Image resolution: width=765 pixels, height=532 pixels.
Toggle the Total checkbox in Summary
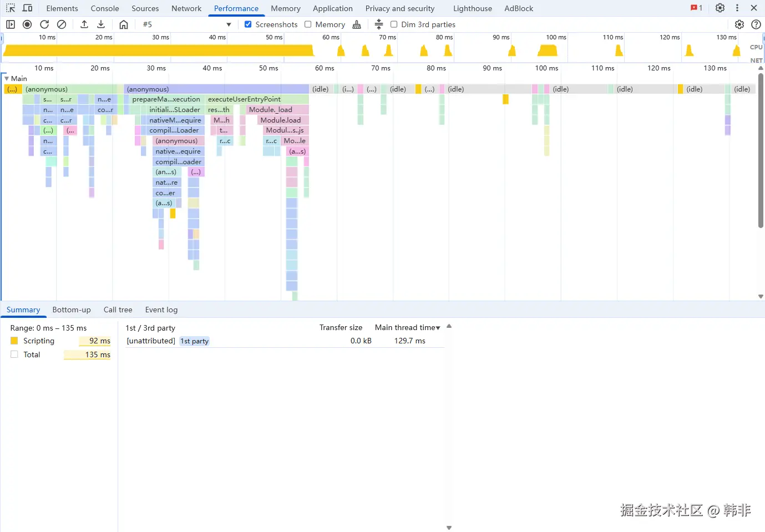tap(14, 354)
